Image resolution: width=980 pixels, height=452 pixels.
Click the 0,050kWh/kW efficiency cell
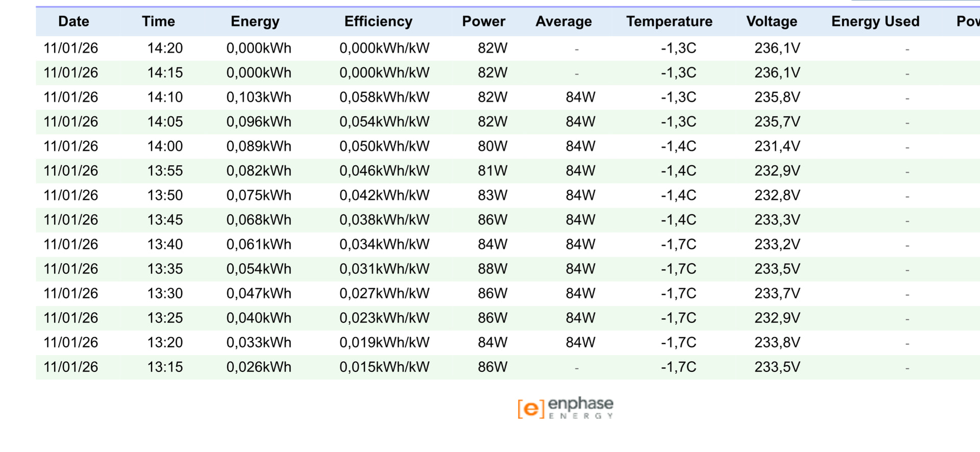click(384, 146)
